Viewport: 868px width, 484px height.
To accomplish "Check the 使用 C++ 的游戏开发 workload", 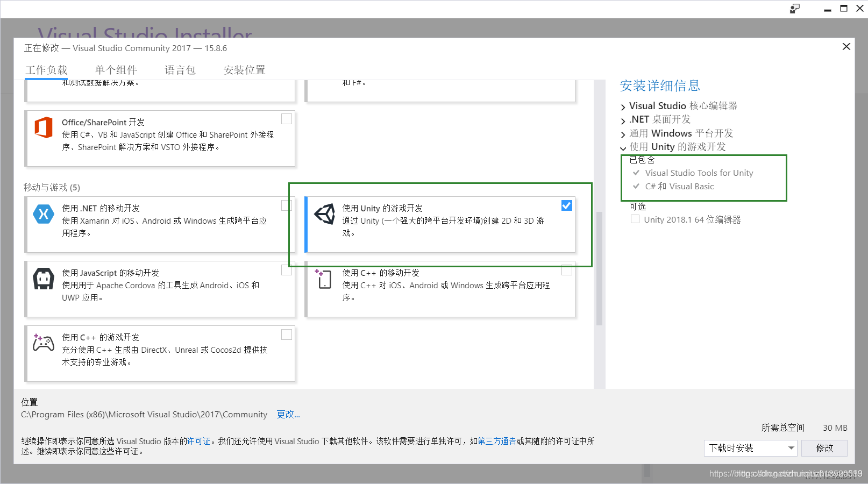I will coord(287,334).
